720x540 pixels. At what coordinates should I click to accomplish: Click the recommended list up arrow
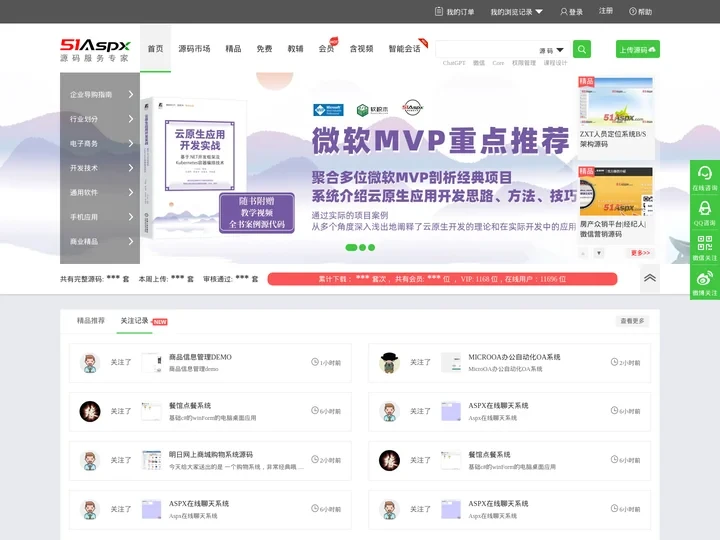(584, 253)
